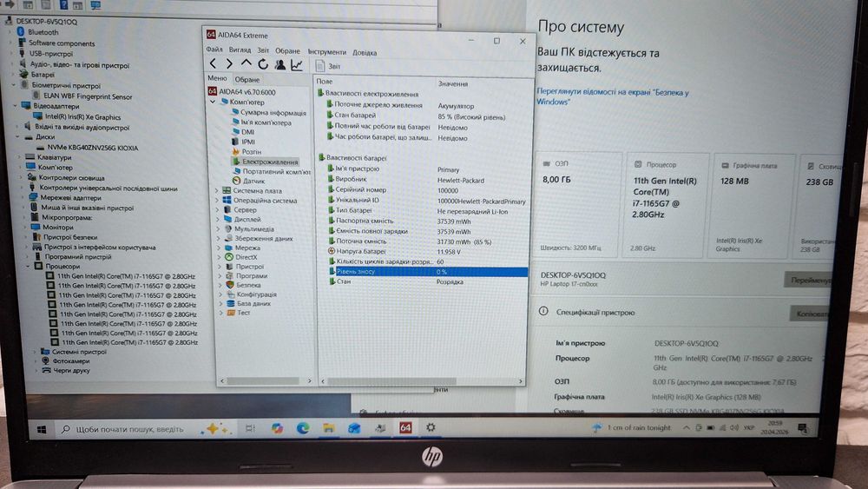Open the AIDA64 user profile icon
This screenshot has height=489, width=868.
point(280,65)
